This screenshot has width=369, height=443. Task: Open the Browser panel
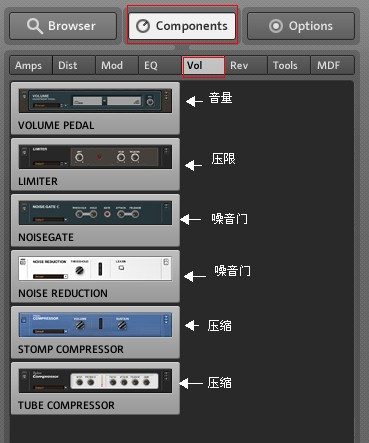[63, 26]
